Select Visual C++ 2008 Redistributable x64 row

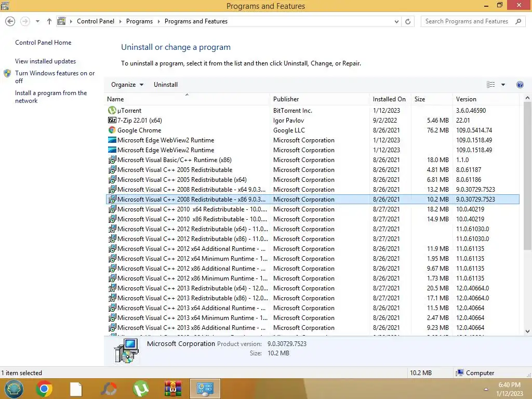click(x=312, y=189)
